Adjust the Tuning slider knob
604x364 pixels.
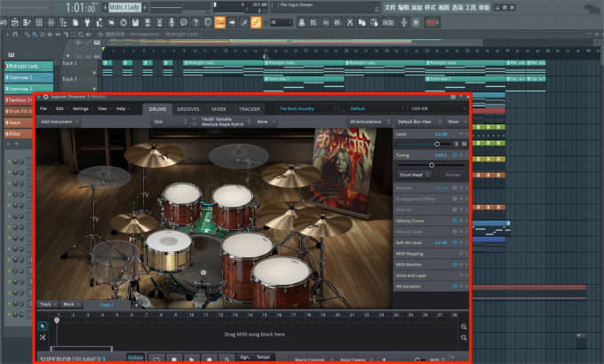tap(432, 165)
